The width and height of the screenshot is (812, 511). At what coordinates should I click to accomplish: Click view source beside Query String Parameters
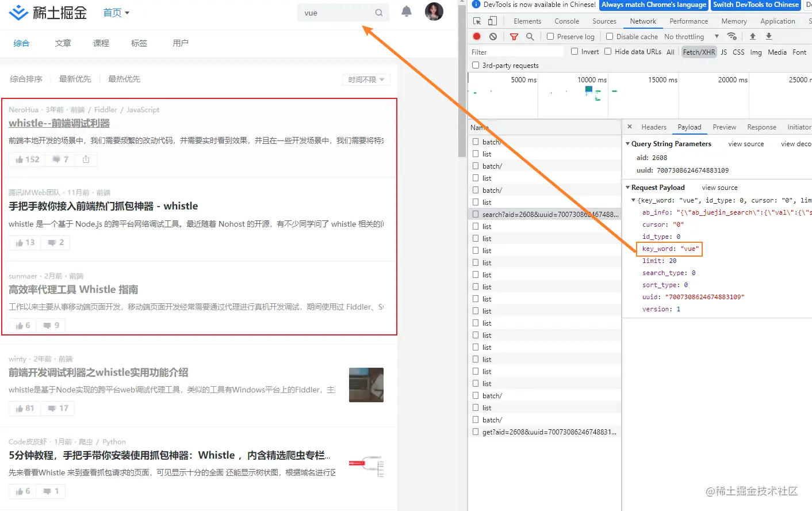click(x=746, y=144)
